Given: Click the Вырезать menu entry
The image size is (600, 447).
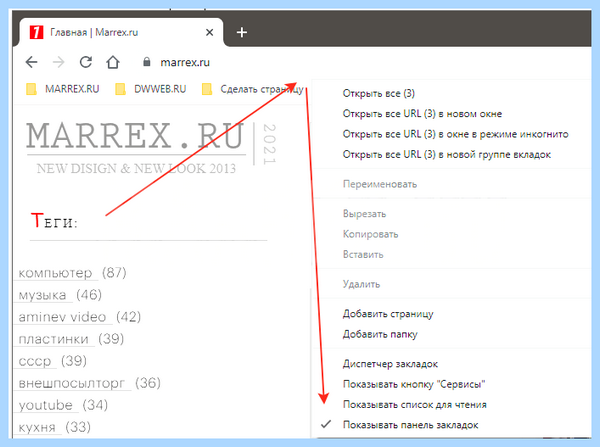Looking at the screenshot, I should (x=364, y=214).
